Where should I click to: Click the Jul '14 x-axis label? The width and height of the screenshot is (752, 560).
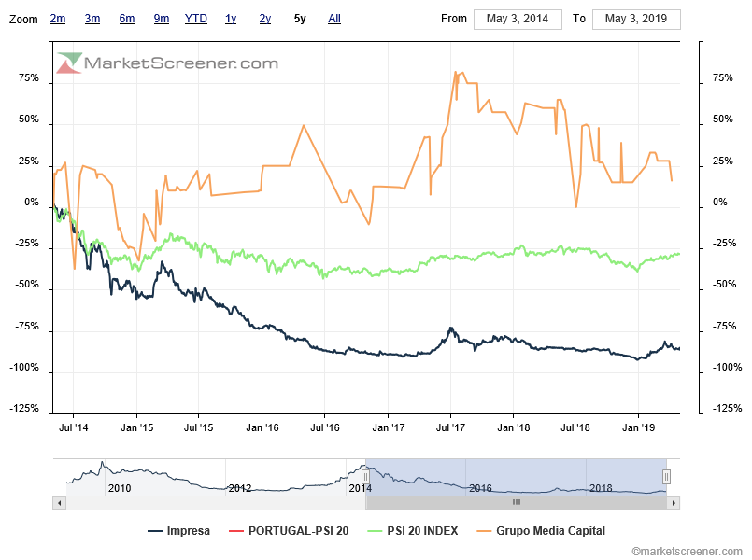pos(74,427)
